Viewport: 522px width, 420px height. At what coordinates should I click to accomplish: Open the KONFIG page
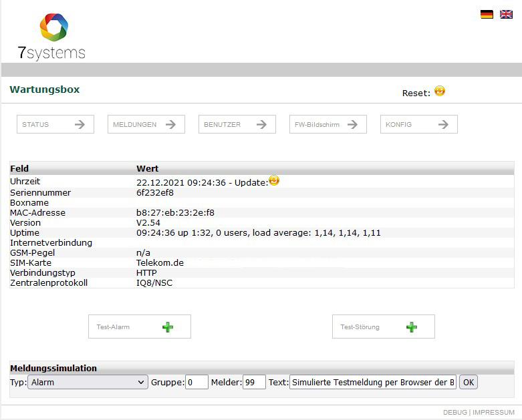point(419,124)
